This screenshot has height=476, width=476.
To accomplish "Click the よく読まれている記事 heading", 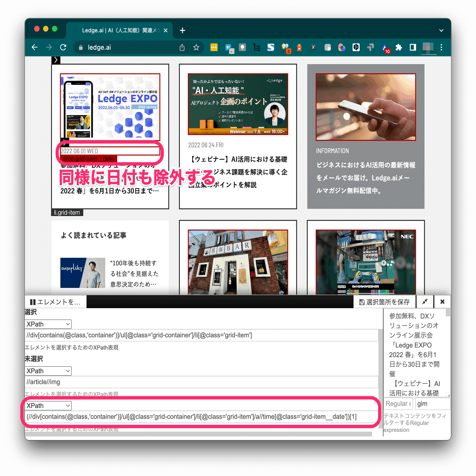I will coord(93,235).
